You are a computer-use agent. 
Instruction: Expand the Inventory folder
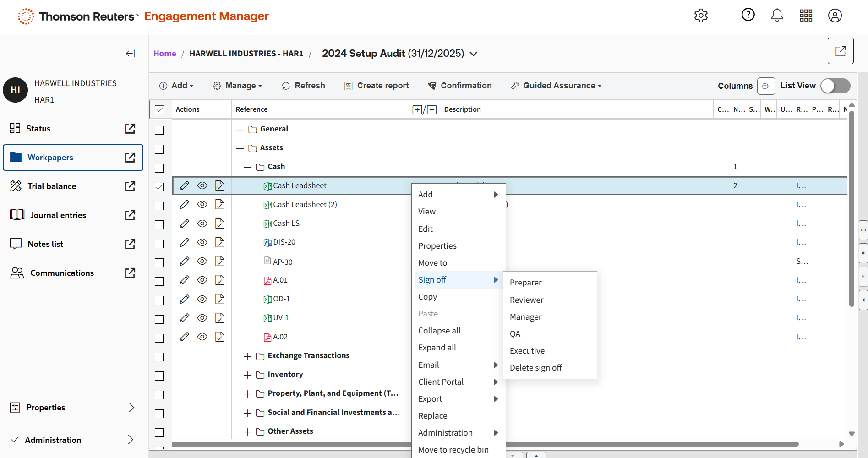click(x=248, y=375)
